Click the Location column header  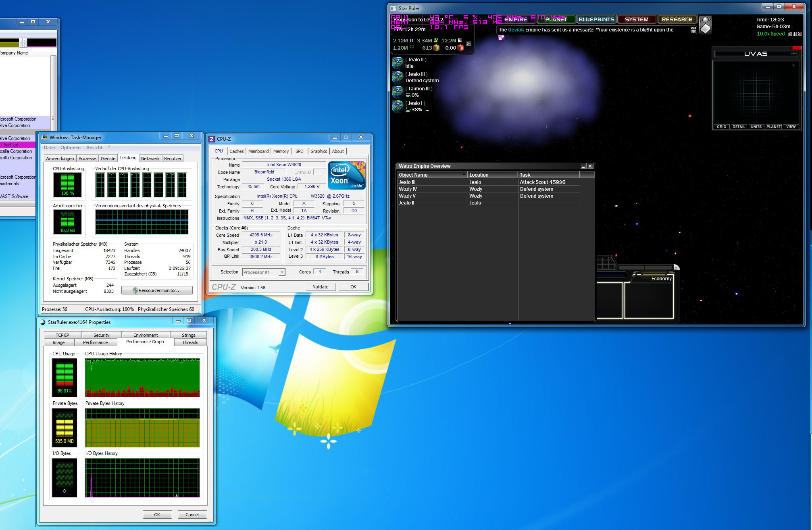(493, 175)
